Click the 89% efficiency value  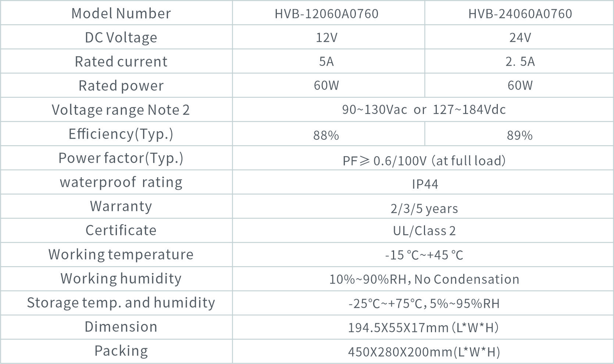[520, 135]
